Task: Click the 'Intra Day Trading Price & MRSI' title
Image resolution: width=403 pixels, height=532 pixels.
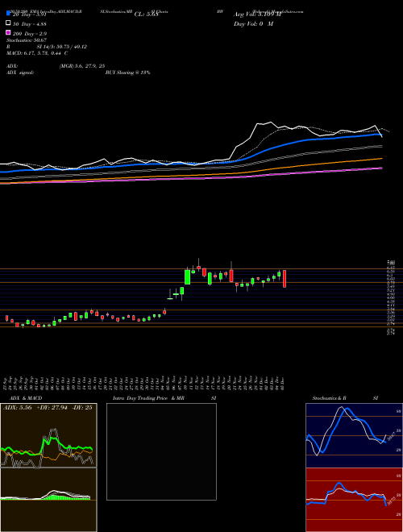Action: coord(164,398)
